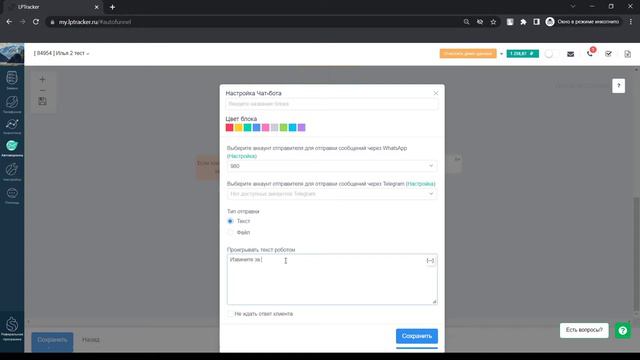Expand the arrow next to orange button
This screenshot has width=640, height=360.
click(501, 54)
